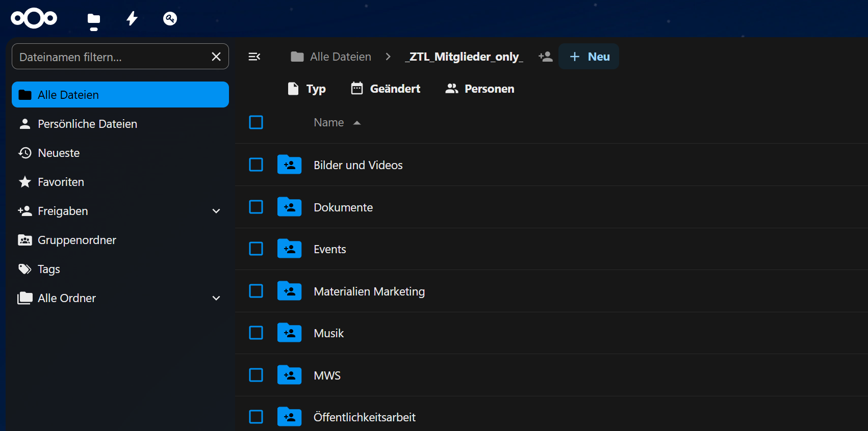Click the share icon next to _ZTL_Mitglieder_only_
The image size is (868, 431).
coord(545,57)
